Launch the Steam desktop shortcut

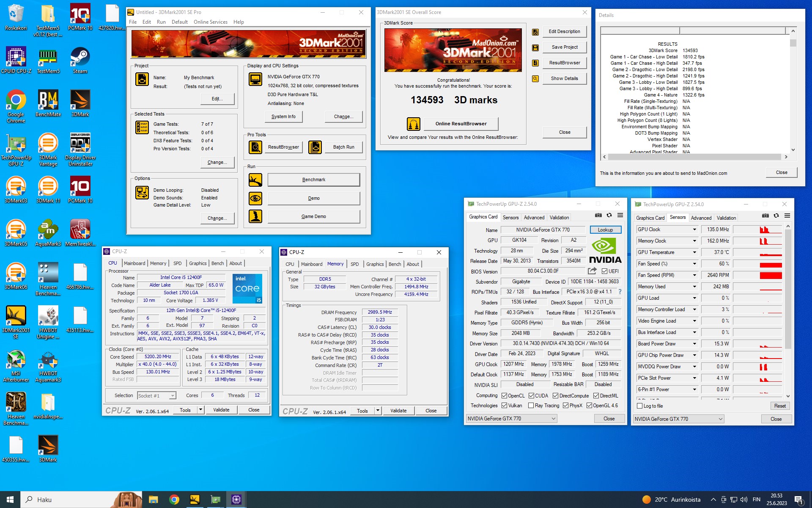(x=80, y=60)
